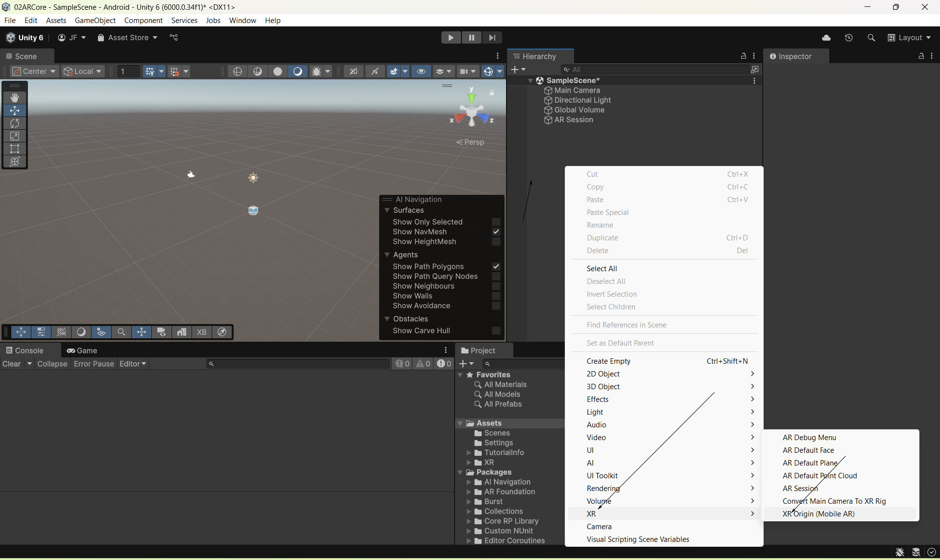Viewport: 940px width, 560px height.
Task: Click the Pause button
Action: (471, 38)
